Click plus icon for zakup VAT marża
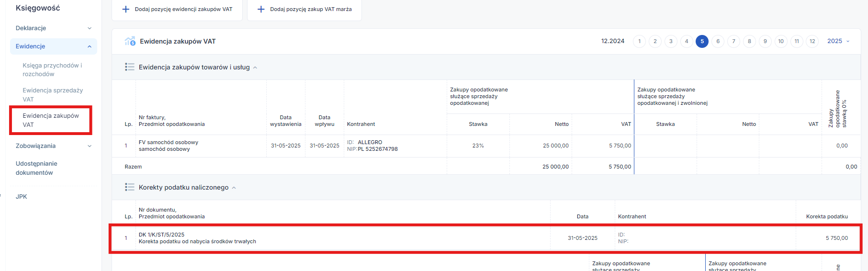Viewport: 868px width, 271px height. pos(261,9)
